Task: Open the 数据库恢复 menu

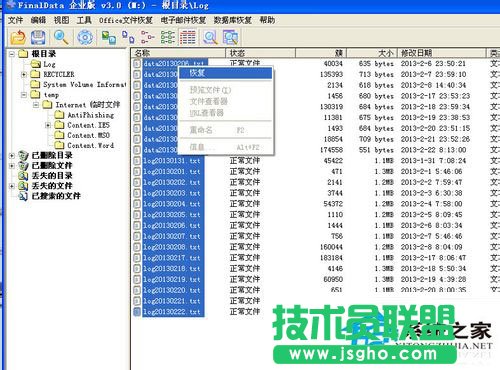Action: coord(233,20)
